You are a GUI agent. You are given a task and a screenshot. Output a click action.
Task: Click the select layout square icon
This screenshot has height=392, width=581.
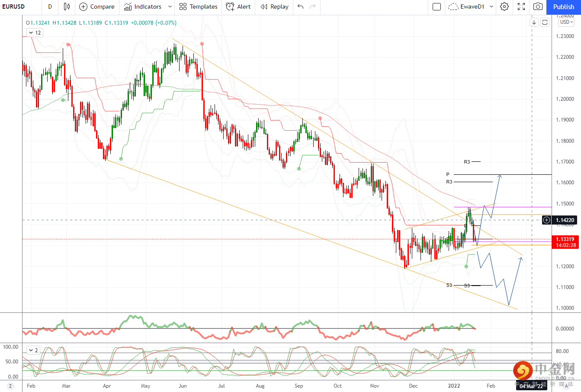pyautogui.click(x=437, y=6)
